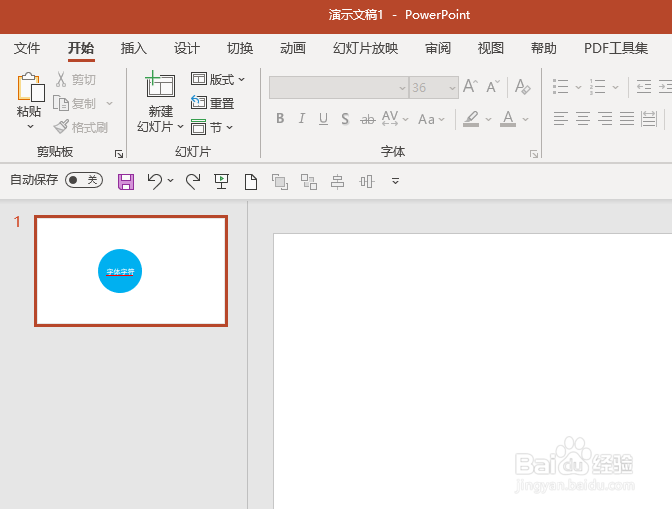The height and width of the screenshot is (509, 672).
Task: Click the purple Save floppy icon
Action: click(x=126, y=182)
